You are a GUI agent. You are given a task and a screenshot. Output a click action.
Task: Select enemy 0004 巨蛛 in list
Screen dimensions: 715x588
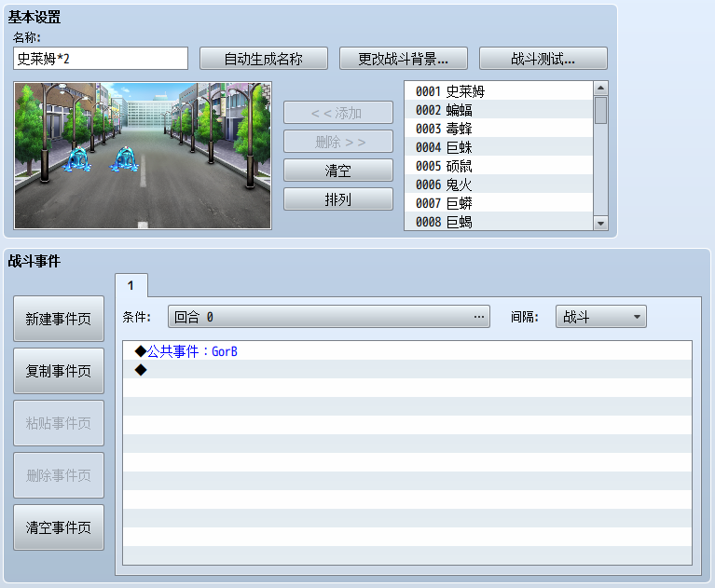pos(499,147)
